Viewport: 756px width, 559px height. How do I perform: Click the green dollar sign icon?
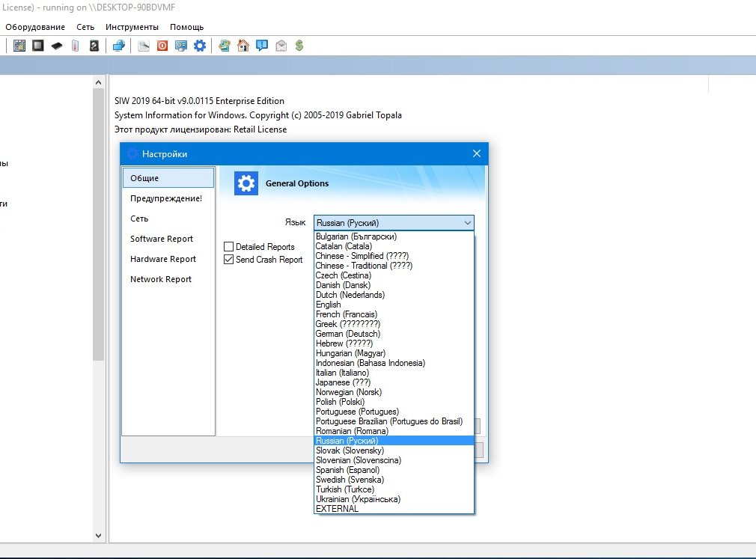[x=299, y=46]
